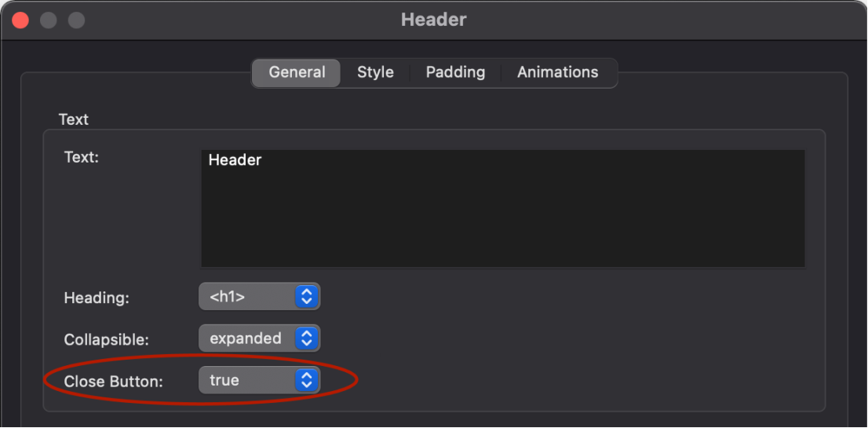This screenshot has width=868, height=428.
Task: Go to the Animations tab
Action: tap(557, 73)
